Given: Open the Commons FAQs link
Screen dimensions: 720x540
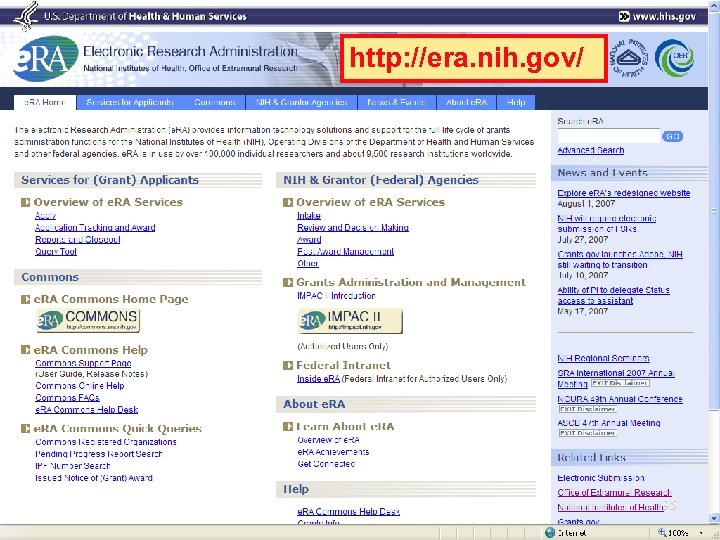Looking at the screenshot, I should click(x=68, y=398).
